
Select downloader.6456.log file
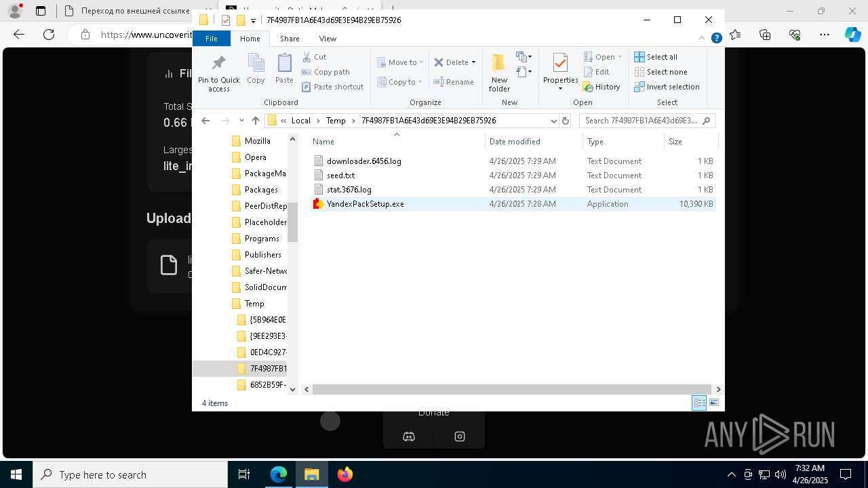(x=513, y=161)
